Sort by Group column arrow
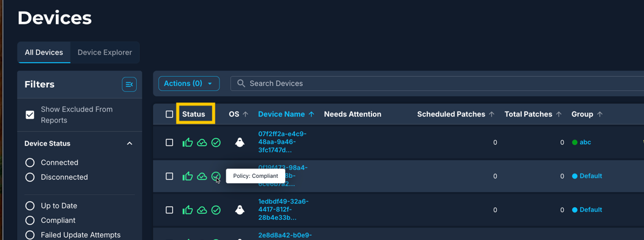The height and width of the screenshot is (240, 644). pyautogui.click(x=600, y=115)
